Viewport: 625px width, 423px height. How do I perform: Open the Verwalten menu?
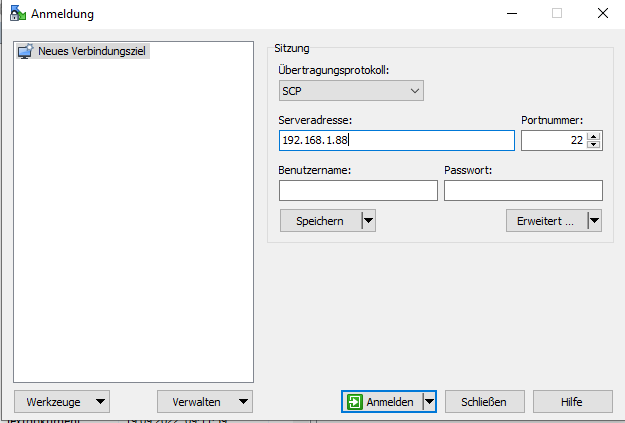pos(205,401)
